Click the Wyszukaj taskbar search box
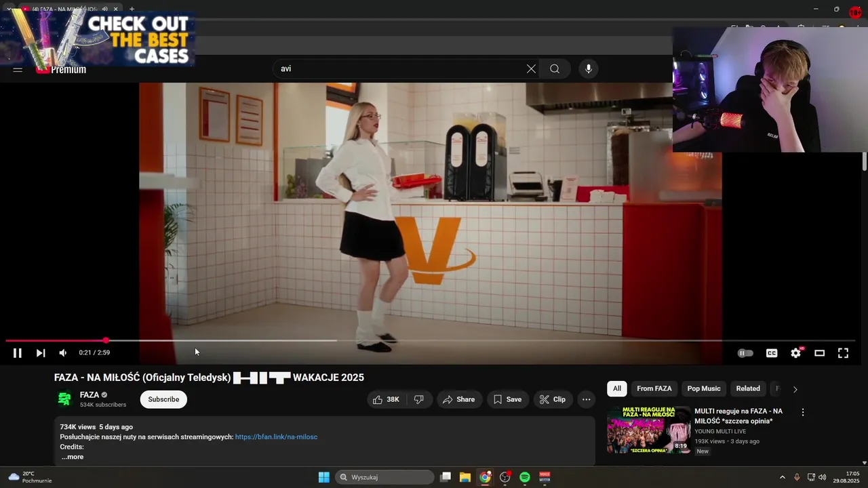Viewport: 868px width, 488px height. (385, 477)
